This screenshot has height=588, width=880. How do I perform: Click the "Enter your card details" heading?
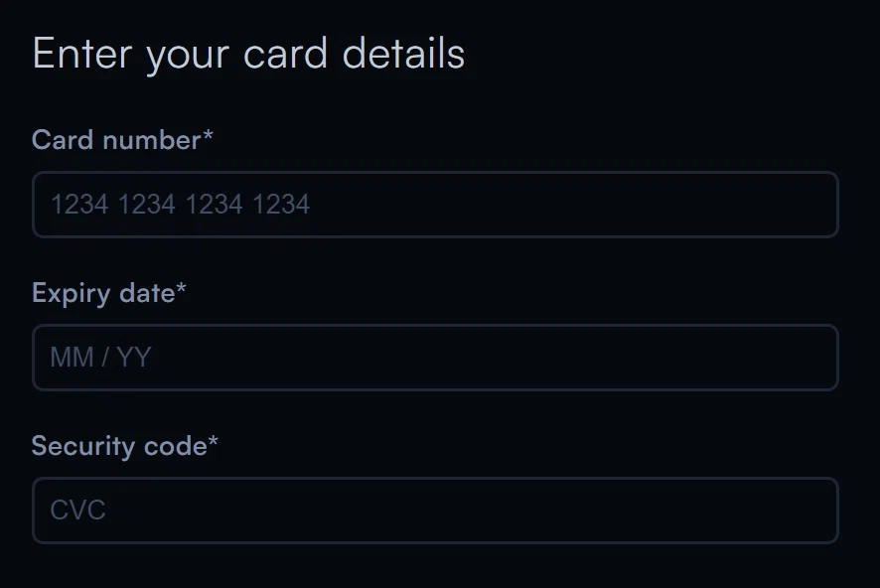coord(248,54)
